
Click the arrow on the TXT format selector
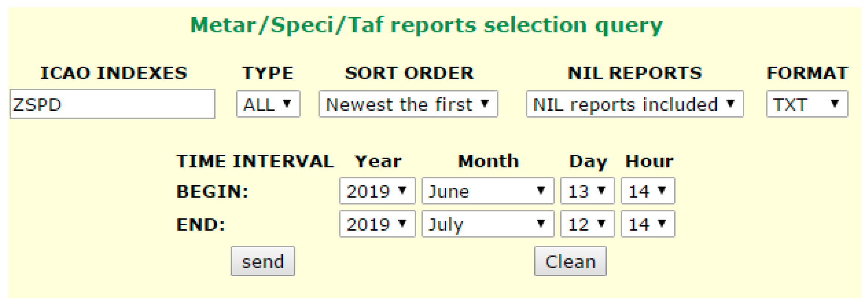point(835,103)
